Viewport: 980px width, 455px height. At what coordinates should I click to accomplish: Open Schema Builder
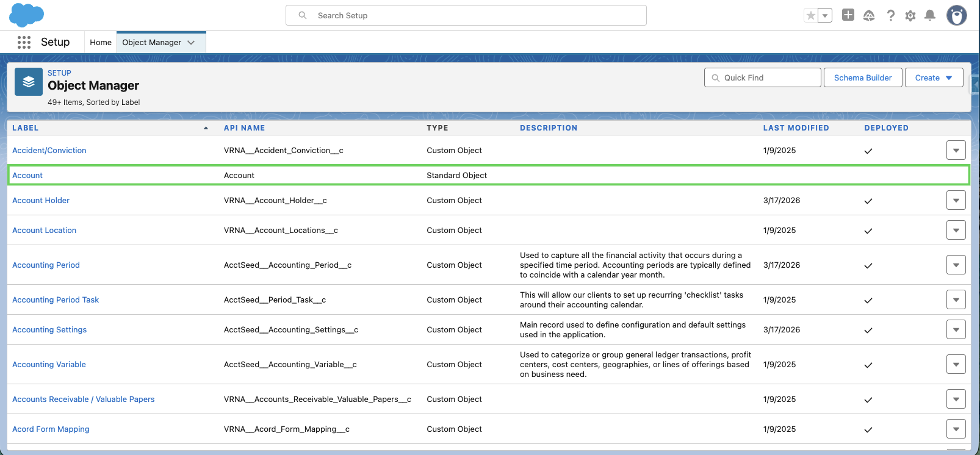(x=863, y=77)
